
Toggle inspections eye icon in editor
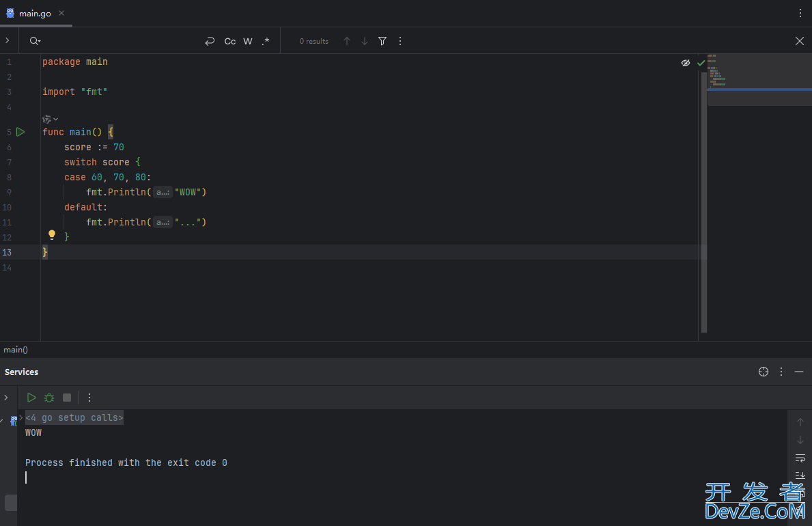tap(686, 63)
